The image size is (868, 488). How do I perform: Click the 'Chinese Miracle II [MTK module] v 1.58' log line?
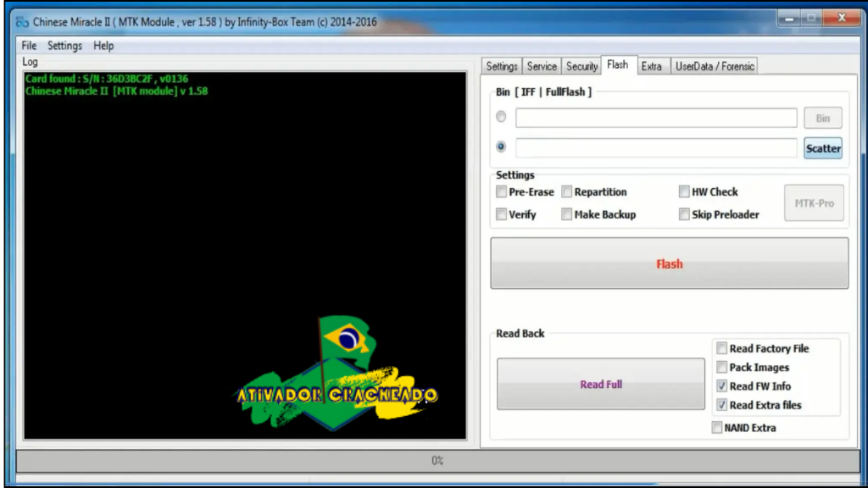click(x=117, y=91)
